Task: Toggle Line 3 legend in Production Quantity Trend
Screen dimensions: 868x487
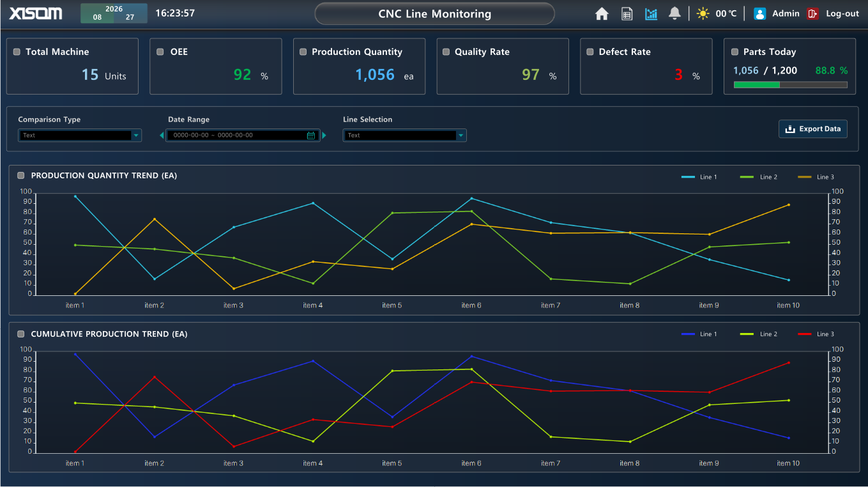Action: pos(816,177)
